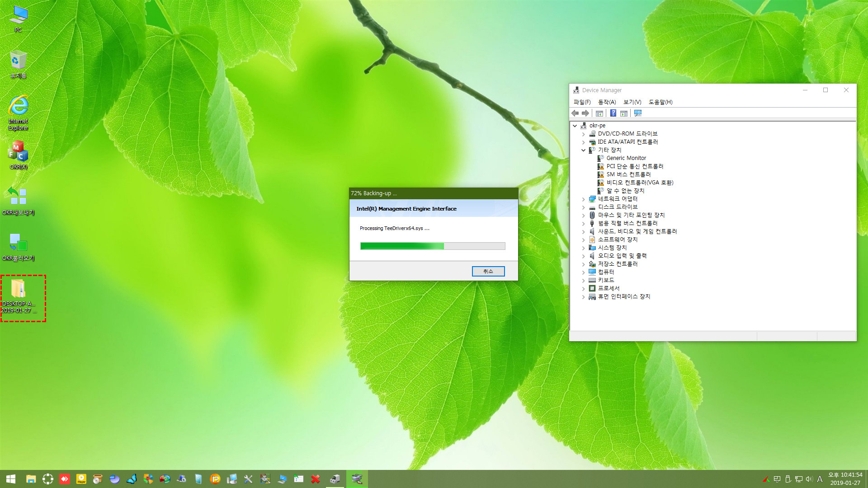Image resolution: width=868 pixels, height=488 pixels.
Task: Click the Forward arrow in Device Manager toolbar
Action: coord(585,113)
